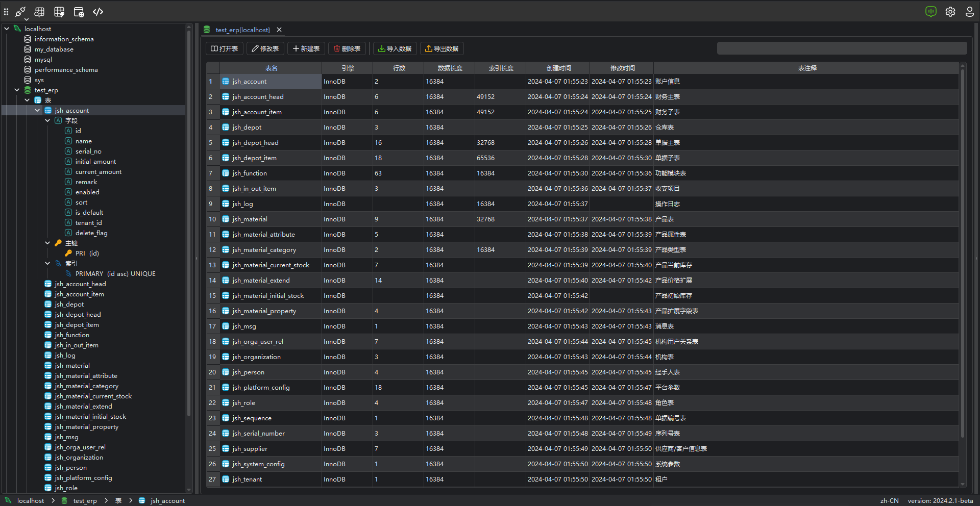Click the 删除表 delete table button

347,49
